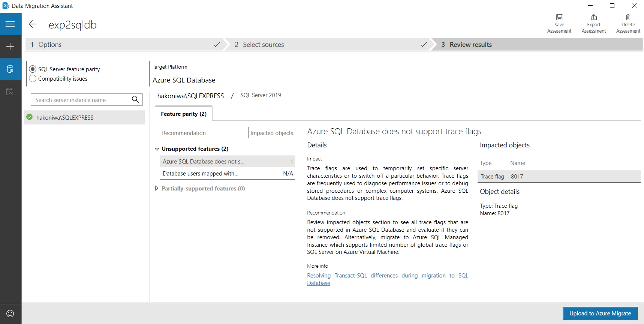Image resolution: width=644 pixels, height=324 pixels.
Task: Export Assessment from the top toolbar
Action: 594,24
